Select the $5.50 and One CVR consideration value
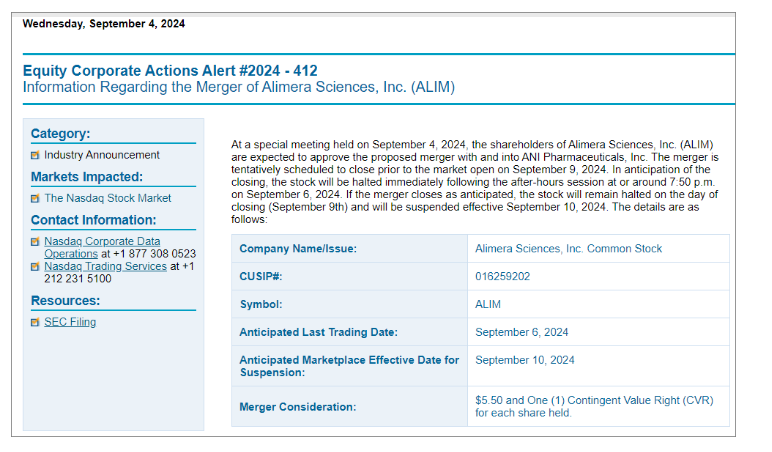This screenshot has width=772, height=452. [x=594, y=407]
